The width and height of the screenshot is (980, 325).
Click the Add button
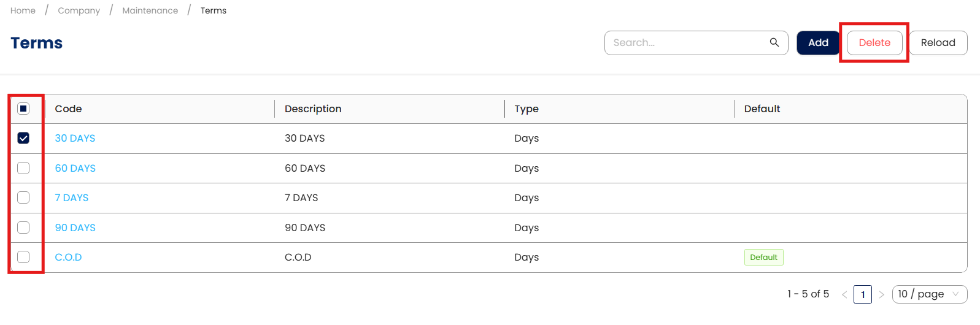point(818,43)
